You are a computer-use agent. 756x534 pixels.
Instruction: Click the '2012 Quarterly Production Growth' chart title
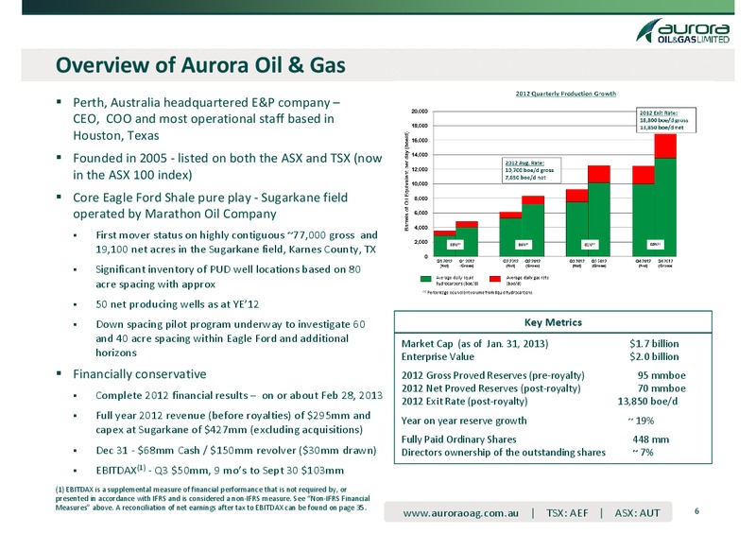tap(565, 94)
